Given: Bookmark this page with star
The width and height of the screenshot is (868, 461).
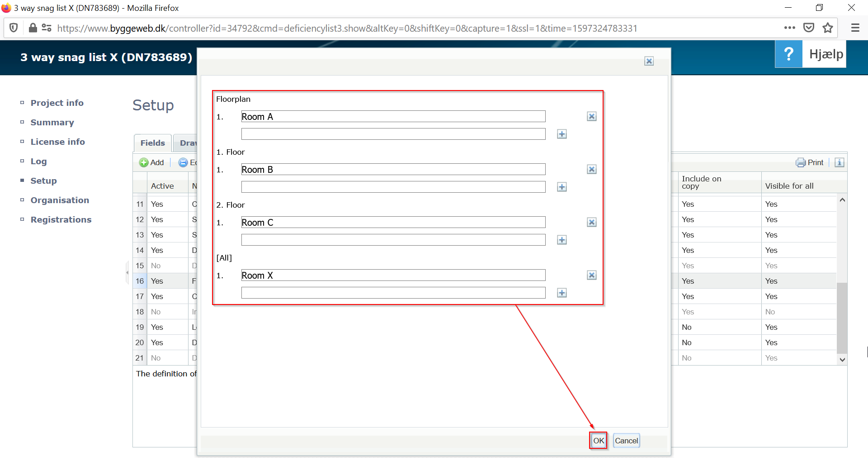Looking at the screenshot, I should click(828, 28).
